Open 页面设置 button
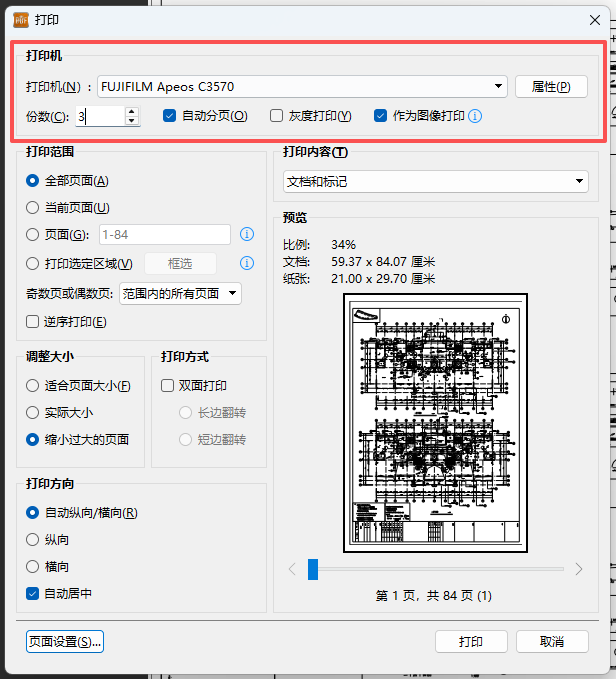 point(65,641)
